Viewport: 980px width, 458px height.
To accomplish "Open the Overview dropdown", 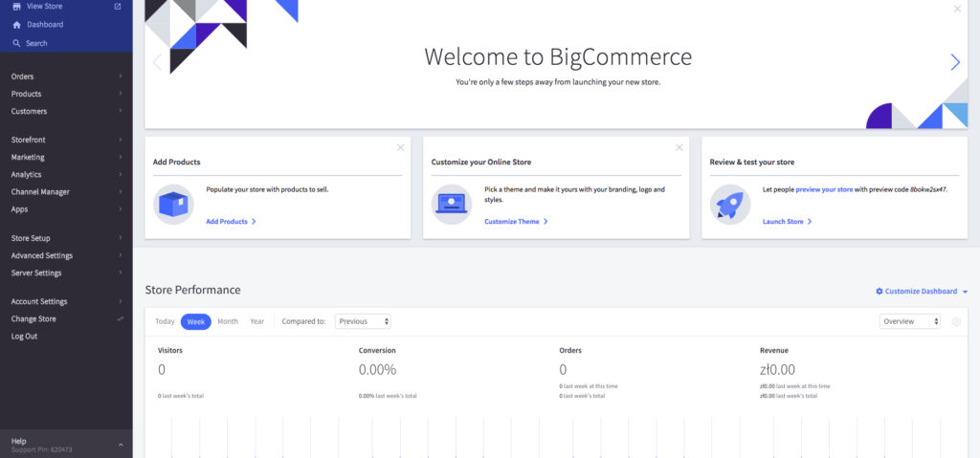I will click(x=909, y=321).
